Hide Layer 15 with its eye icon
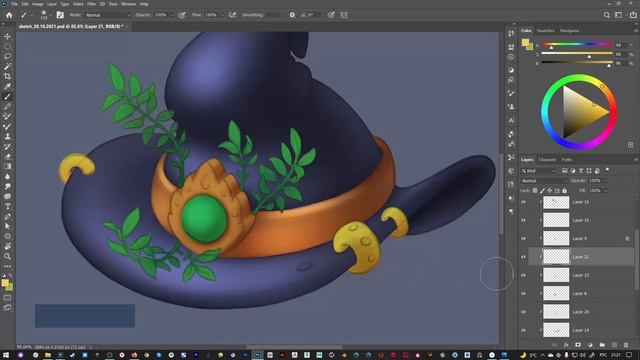Screen dimensions: 640x360 pyautogui.click(x=523, y=275)
